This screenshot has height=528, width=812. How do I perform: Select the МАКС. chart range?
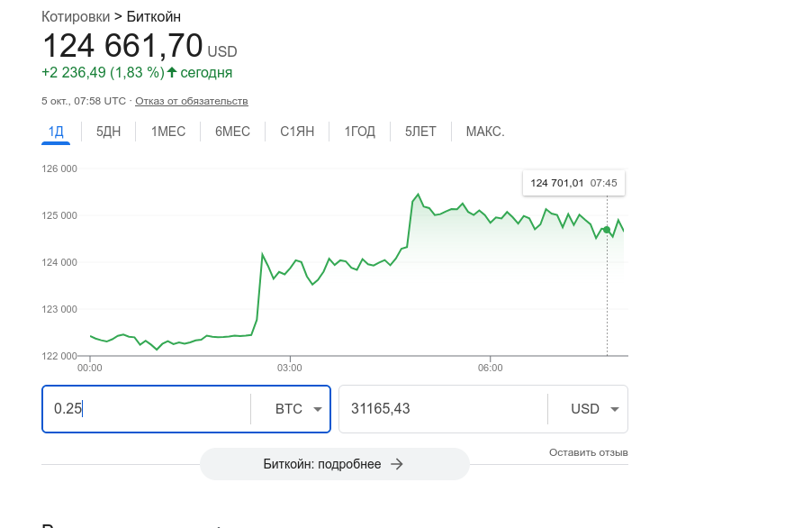[x=485, y=132]
